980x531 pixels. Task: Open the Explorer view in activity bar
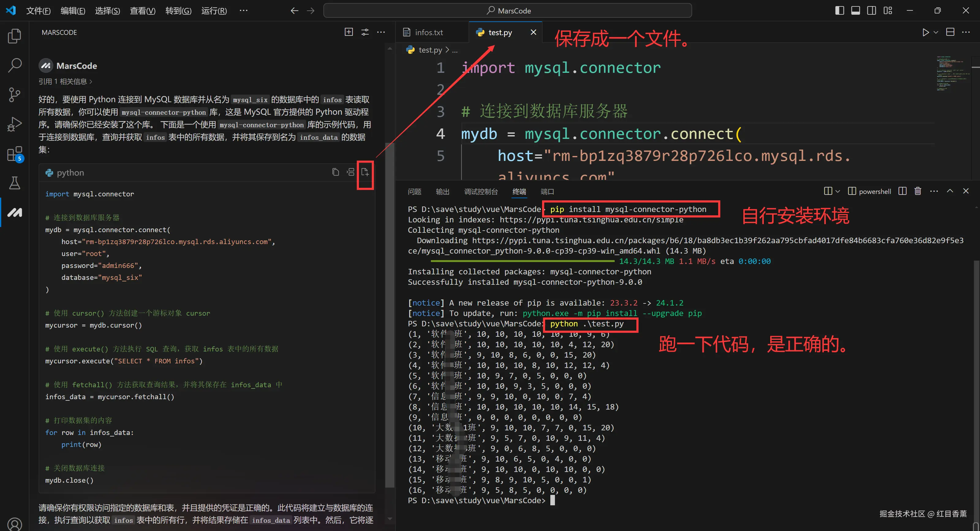(14, 36)
